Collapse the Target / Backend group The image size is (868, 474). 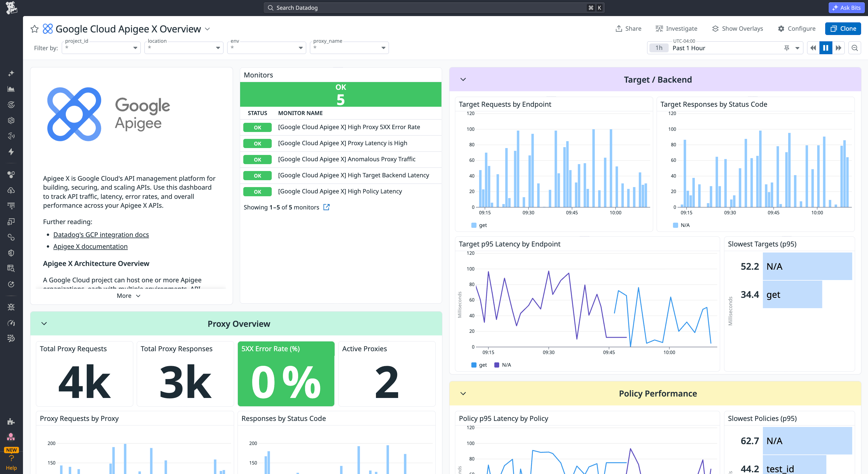(463, 79)
